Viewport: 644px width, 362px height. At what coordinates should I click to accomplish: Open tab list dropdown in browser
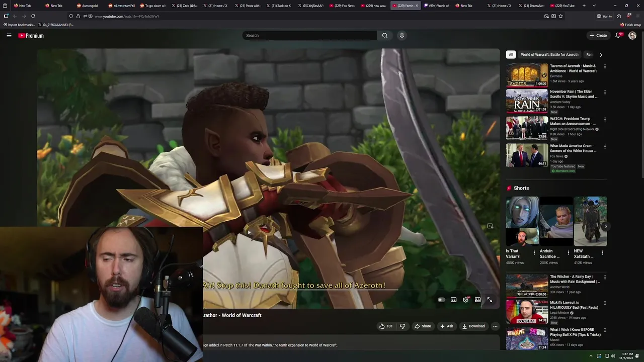coord(594,6)
